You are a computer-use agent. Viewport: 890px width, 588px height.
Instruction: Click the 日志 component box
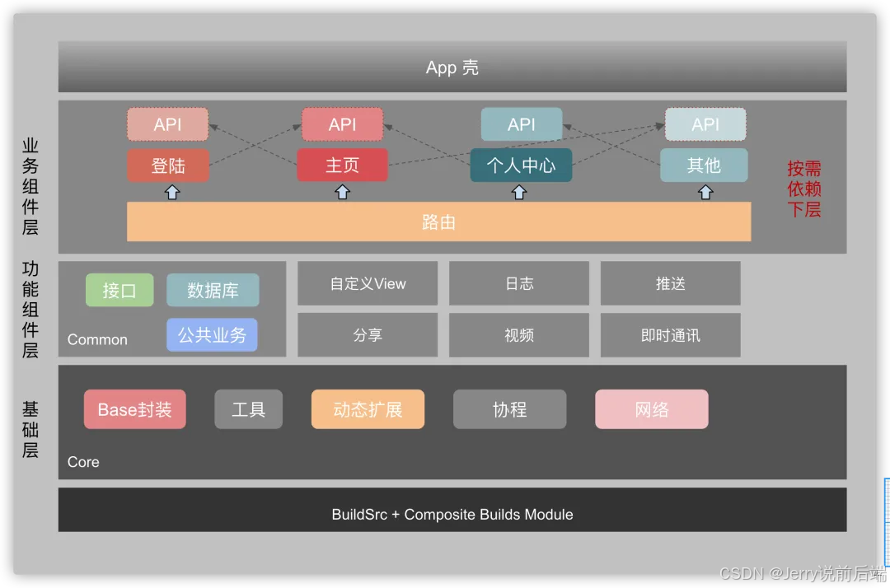point(519,283)
